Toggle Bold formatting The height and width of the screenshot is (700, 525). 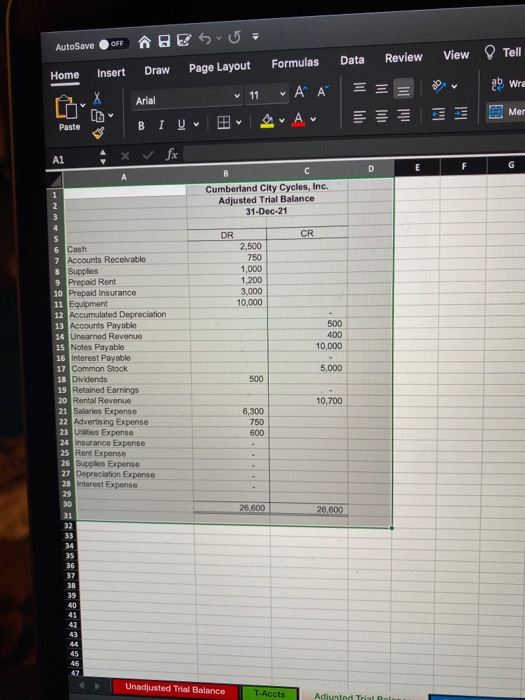point(141,126)
